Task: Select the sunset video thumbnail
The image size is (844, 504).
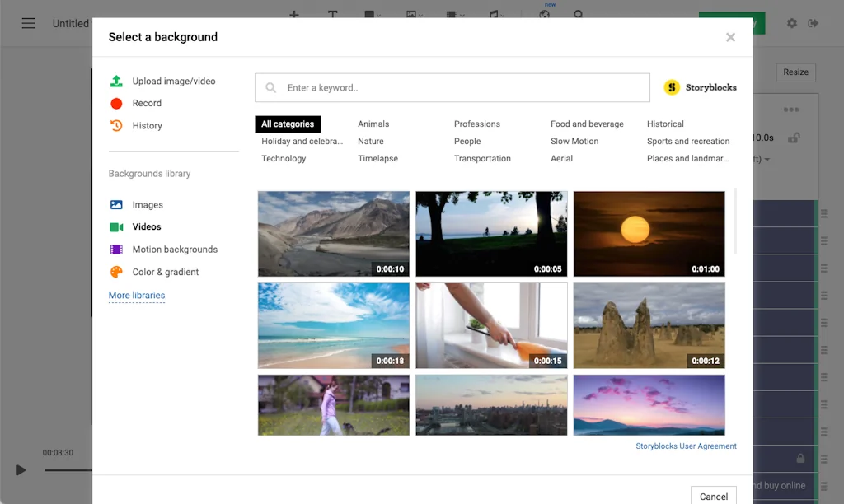Action: (649, 234)
